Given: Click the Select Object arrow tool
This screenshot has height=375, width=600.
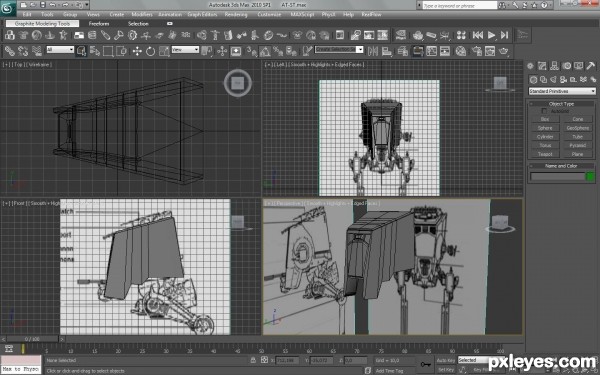Looking at the screenshot, I should click(81, 51).
